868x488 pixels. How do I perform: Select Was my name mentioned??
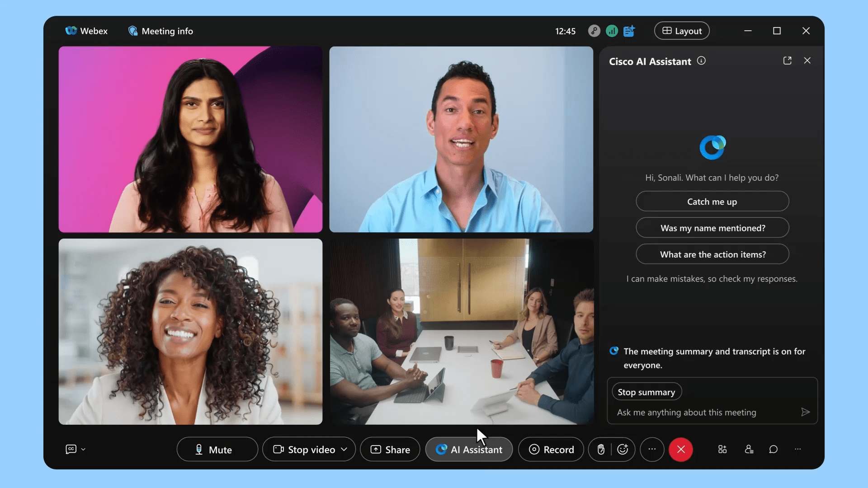pyautogui.click(x=712, y=228)
